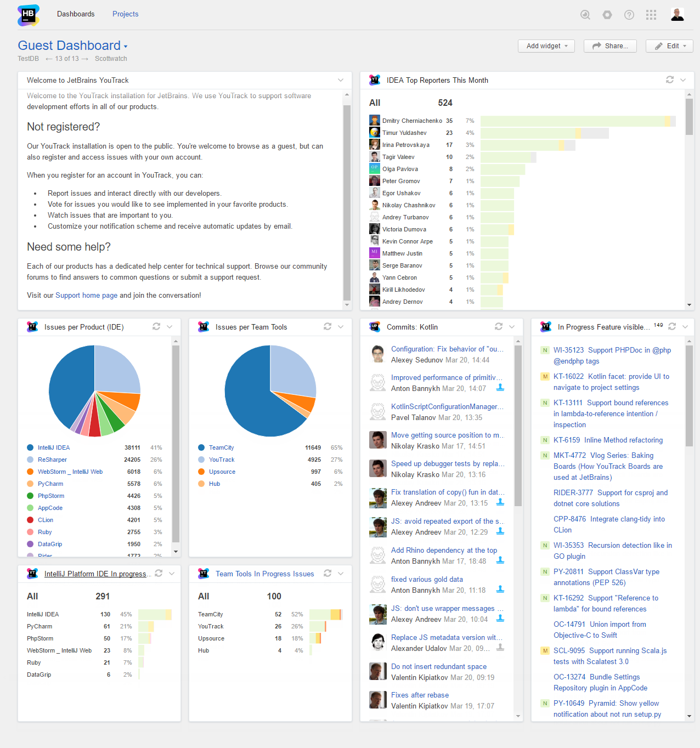Click Olga Pavlova's OP avatar
The height and width of the screenshot is (748, 700).
[375, 168]
